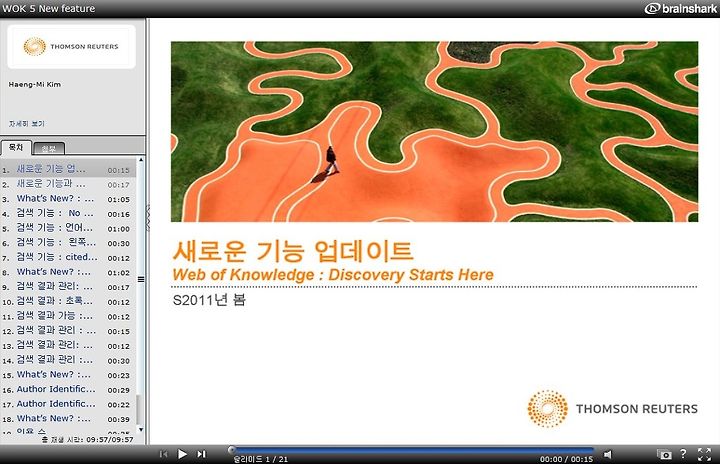Click the slide title 새로운 기능 업데이트
The width and height of the screenshot is (720, 464).
click(x=293, y=251)
